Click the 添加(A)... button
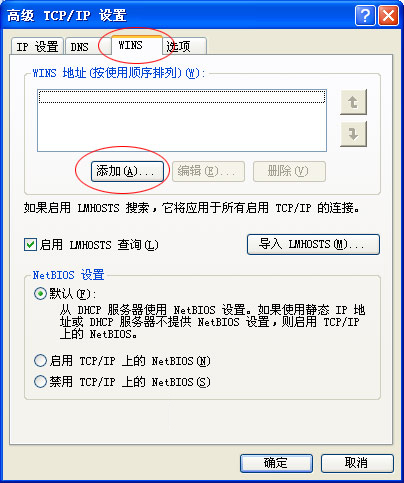The height and width of the screenshot is (483, 404). pos(127,171)
